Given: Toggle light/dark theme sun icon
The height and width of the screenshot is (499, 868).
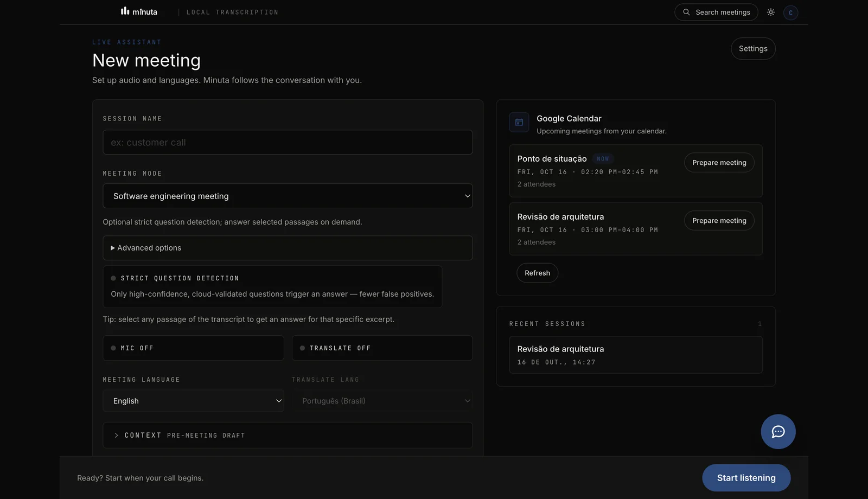Looking at the screenshot, I should click(x=771, y=12).
